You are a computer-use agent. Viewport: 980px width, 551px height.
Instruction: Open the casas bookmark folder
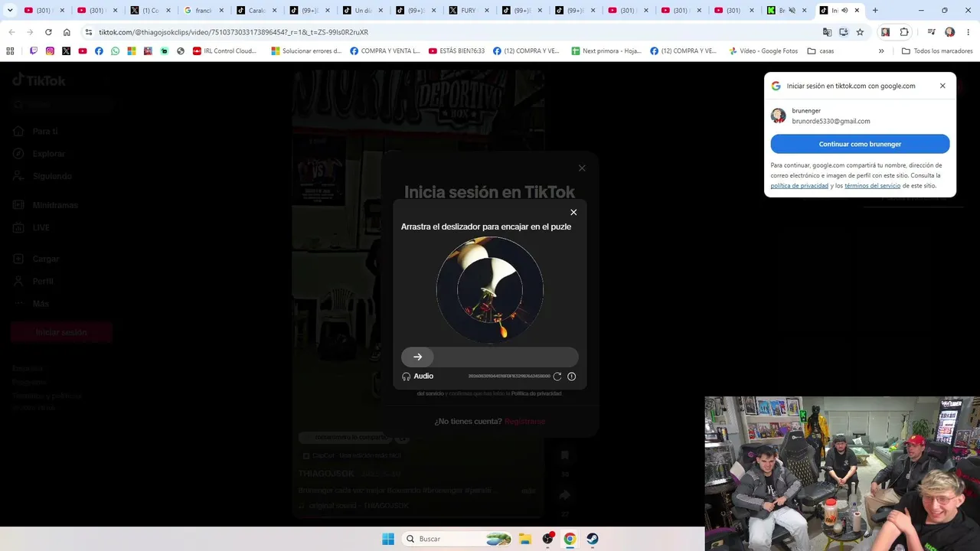820,51
